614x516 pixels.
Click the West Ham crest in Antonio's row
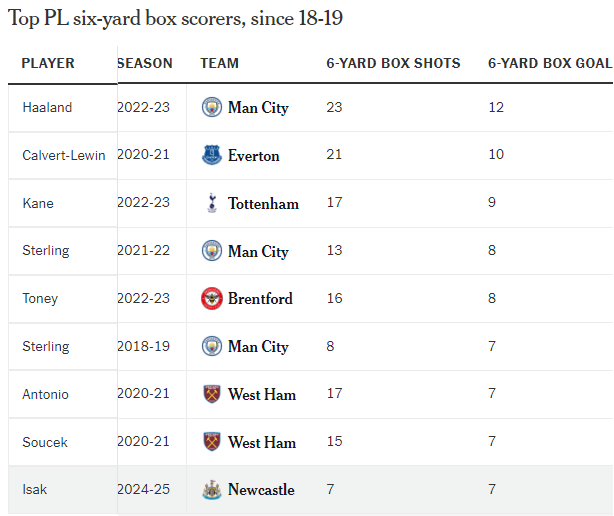pyautogui.click(x=211, y=394)
